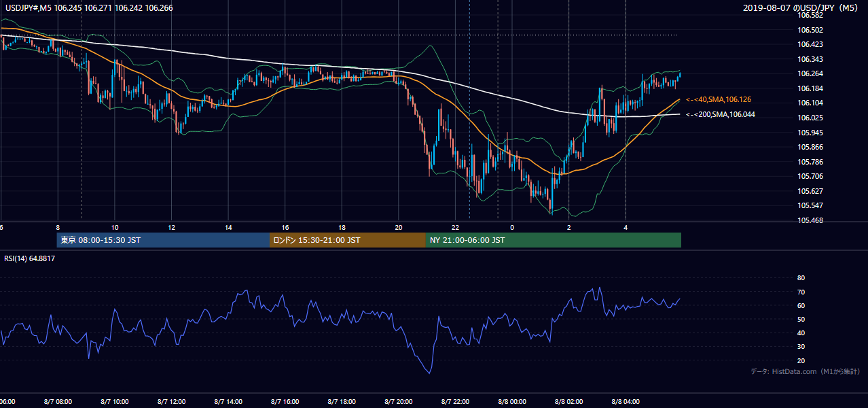Click the RSI(14) 64.8817 indicator label

click(x=29, y=258)
